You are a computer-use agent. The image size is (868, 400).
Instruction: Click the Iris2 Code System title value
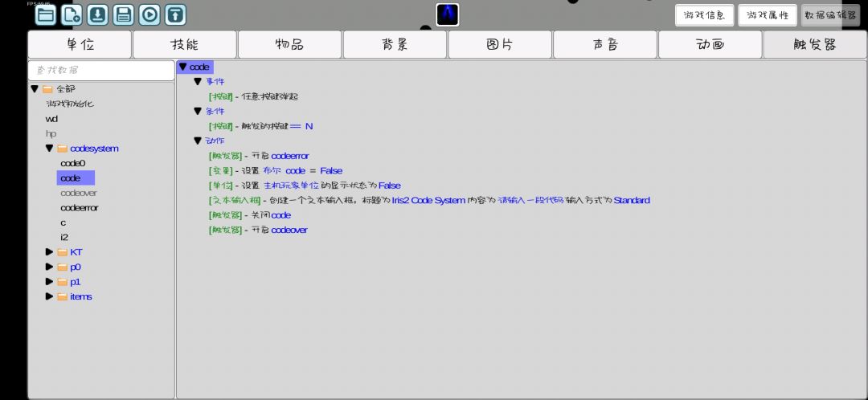pos(428,200)
